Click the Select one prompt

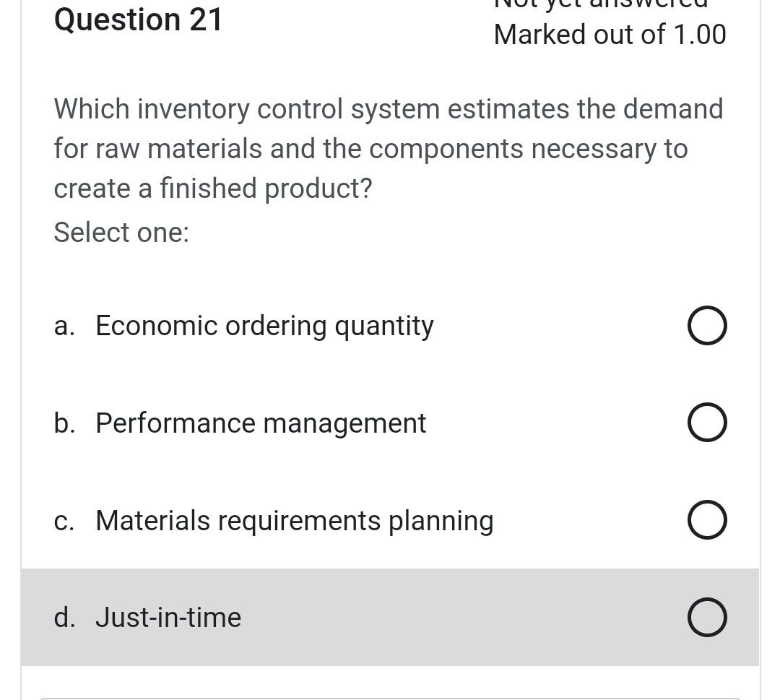tap(121, 232)
